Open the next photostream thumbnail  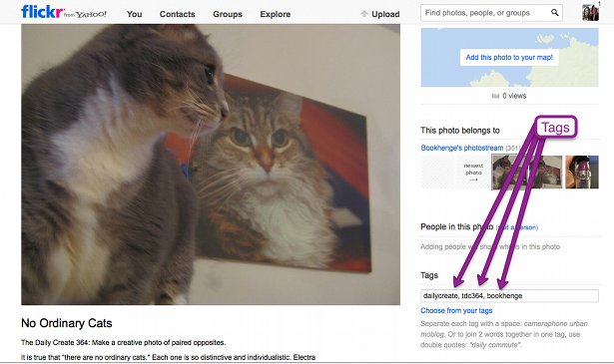581,173
